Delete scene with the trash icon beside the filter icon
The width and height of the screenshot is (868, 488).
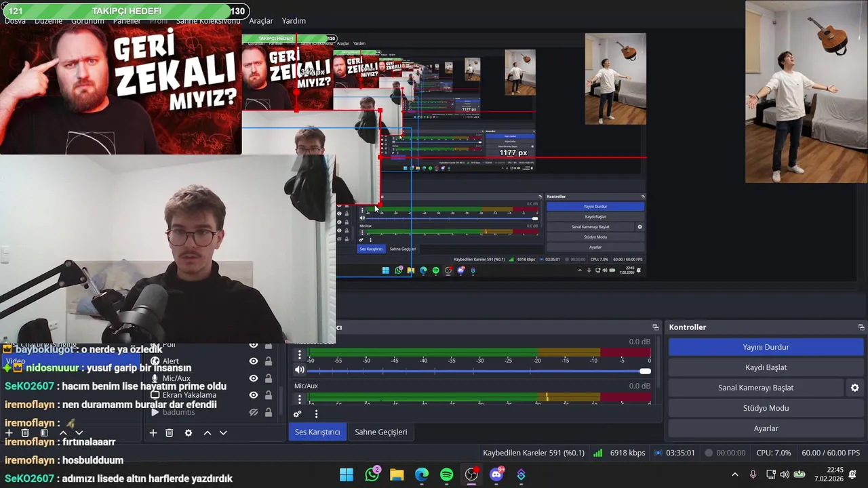point(25,432)
